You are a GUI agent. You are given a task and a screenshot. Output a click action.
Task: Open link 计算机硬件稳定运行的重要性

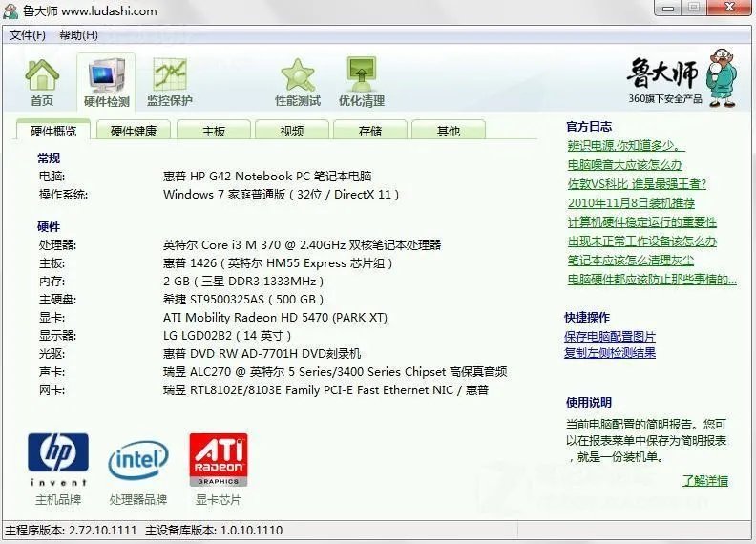(x=641, y=221)
